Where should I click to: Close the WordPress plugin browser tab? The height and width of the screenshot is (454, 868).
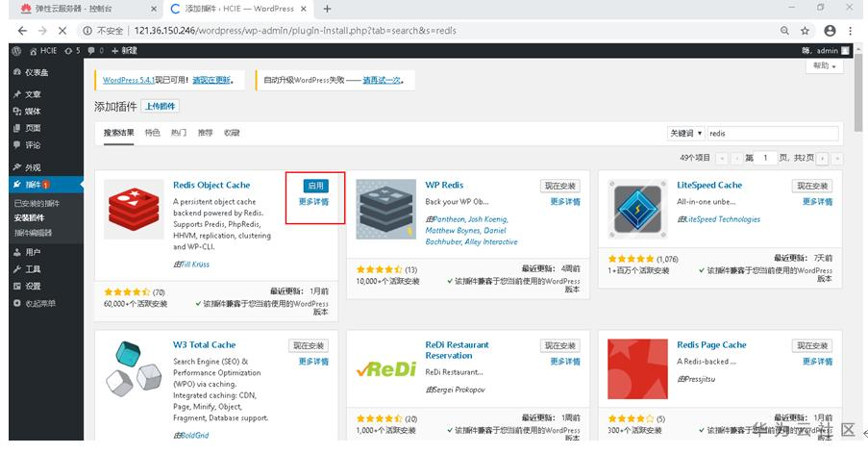304,9
